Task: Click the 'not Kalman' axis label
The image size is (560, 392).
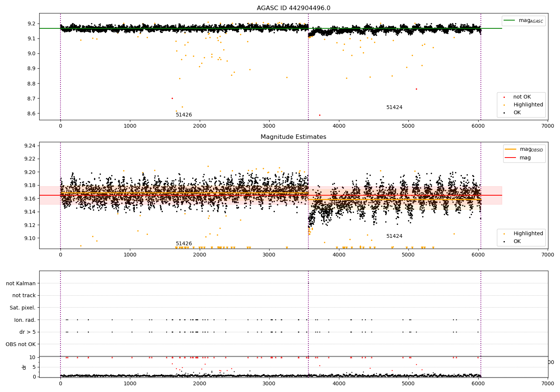Action: 21,283
